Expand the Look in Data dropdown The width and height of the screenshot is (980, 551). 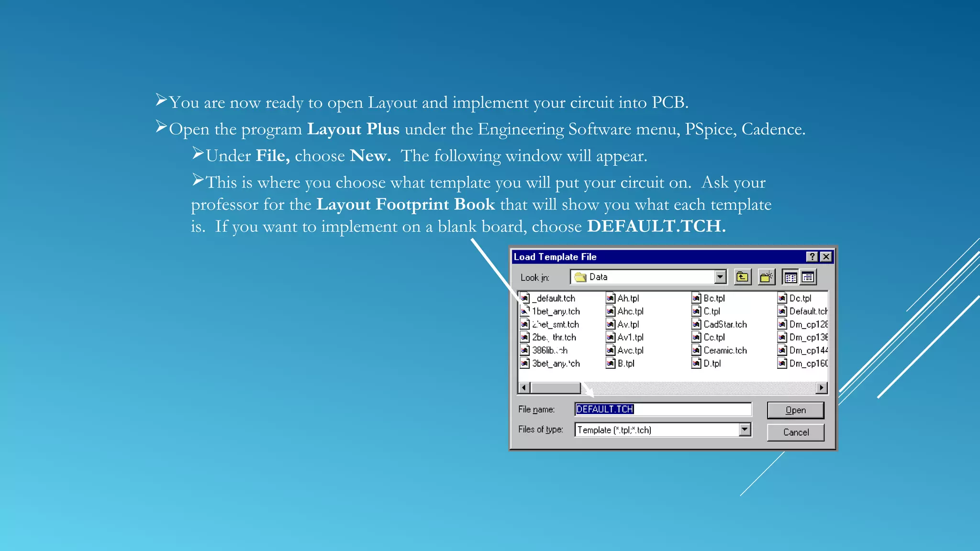[720, 277]
